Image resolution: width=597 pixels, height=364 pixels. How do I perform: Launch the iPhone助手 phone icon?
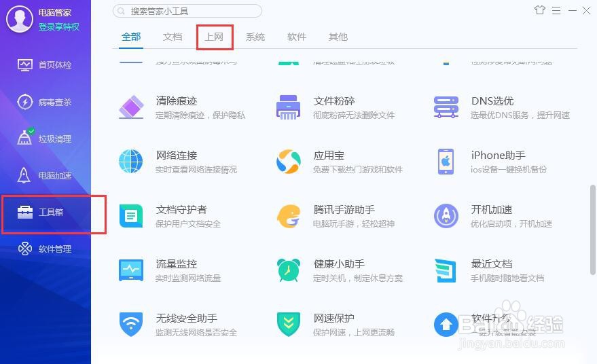[446, 162]
